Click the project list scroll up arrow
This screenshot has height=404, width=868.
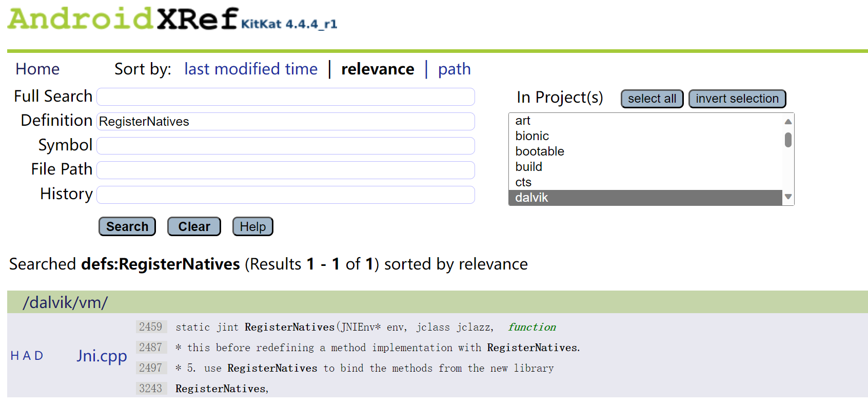(x=788, y=121)
